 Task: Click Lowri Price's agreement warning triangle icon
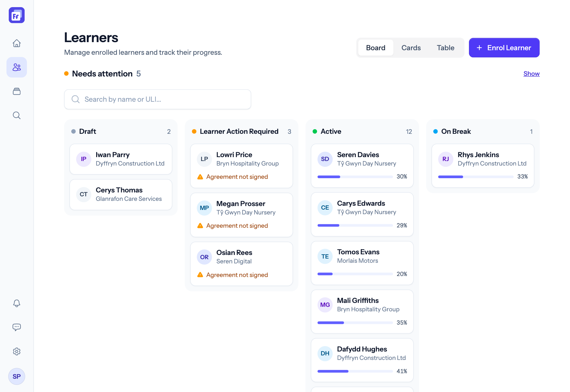pyautogui.click(x=200, y=177)
